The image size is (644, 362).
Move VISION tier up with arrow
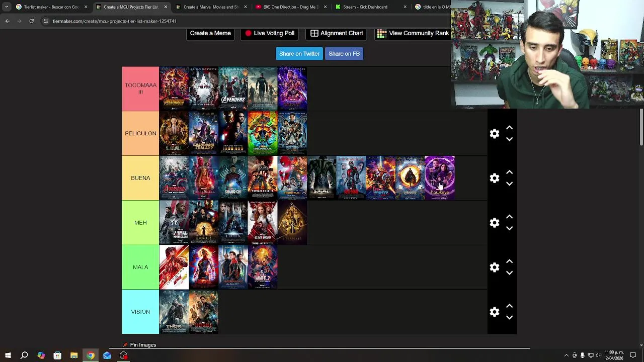pyautogui.click(x=509, y=306)
